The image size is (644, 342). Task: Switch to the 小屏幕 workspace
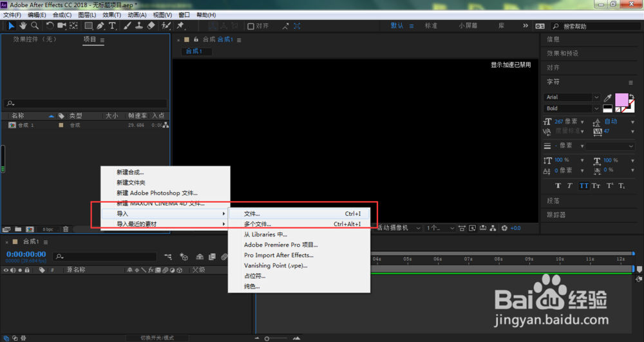click(468, 26)
